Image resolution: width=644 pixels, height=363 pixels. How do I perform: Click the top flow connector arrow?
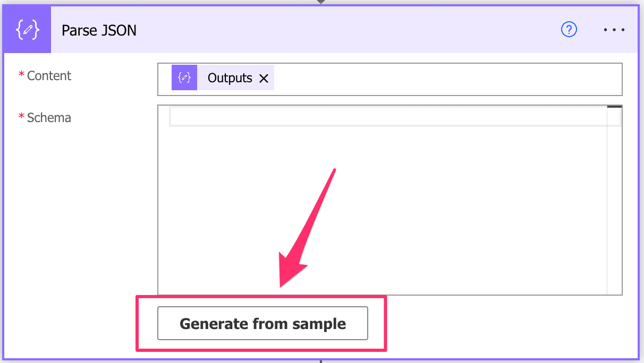point(321,3)
